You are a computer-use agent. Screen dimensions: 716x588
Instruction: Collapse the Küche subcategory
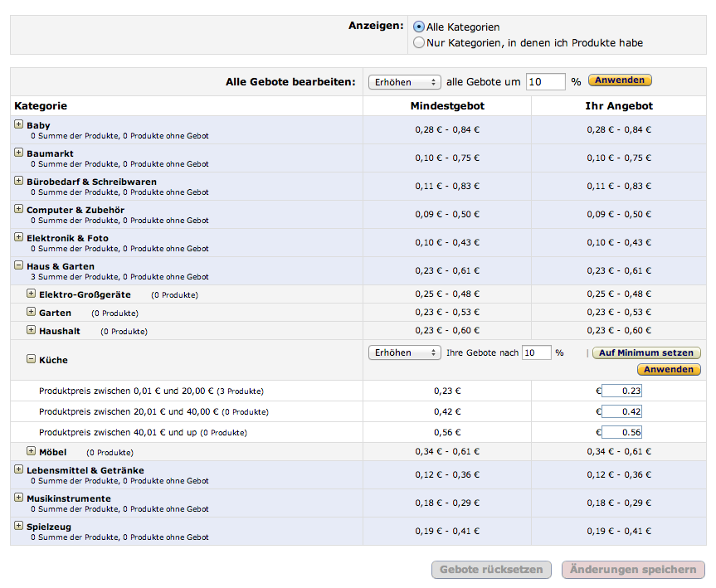click(31, 359)
